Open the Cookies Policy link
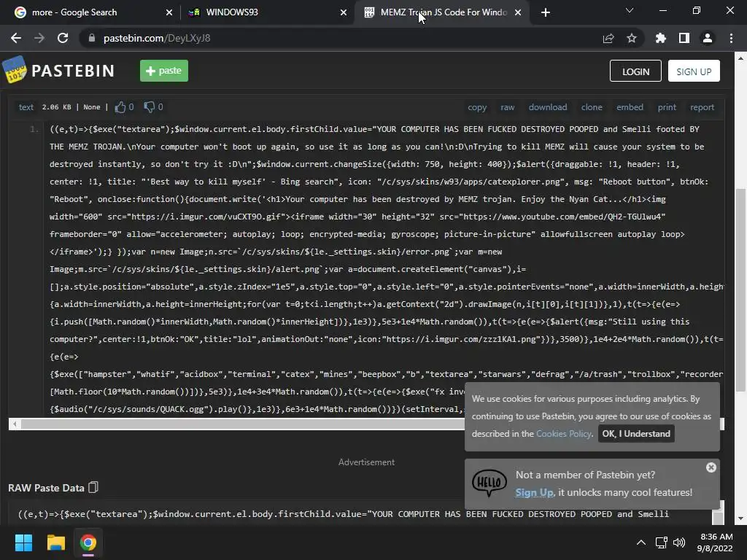The image size is (747, 560). click(564, 433)
